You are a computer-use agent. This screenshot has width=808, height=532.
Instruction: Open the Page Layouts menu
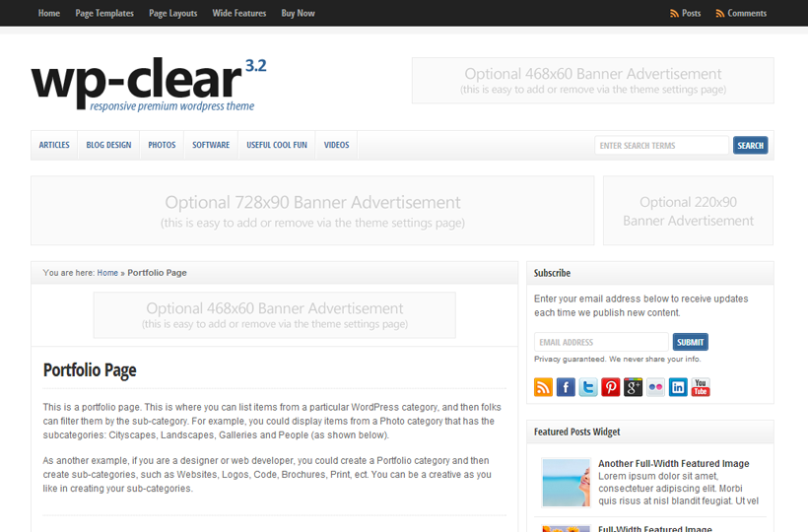click(x=173, y=14)
